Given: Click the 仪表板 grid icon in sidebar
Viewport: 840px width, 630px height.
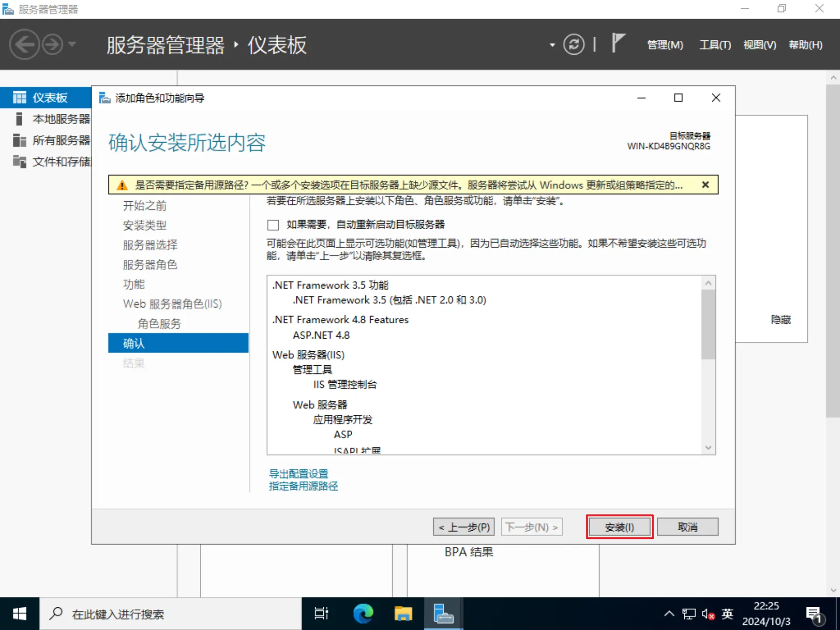Looking at the screenshot, I should [x=20, y=98].
